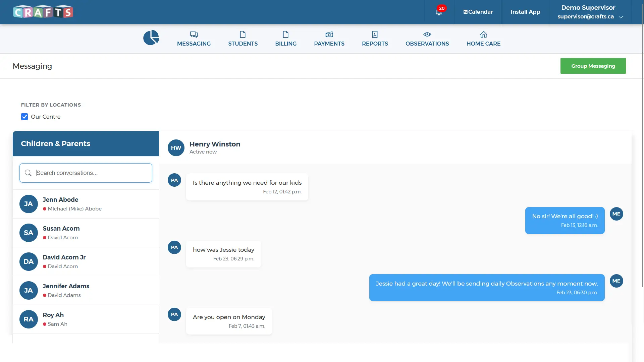Click ME avatar beside 'No sir!' reply
The width and height of the screenshot is (644, 362).
point(616,214)
